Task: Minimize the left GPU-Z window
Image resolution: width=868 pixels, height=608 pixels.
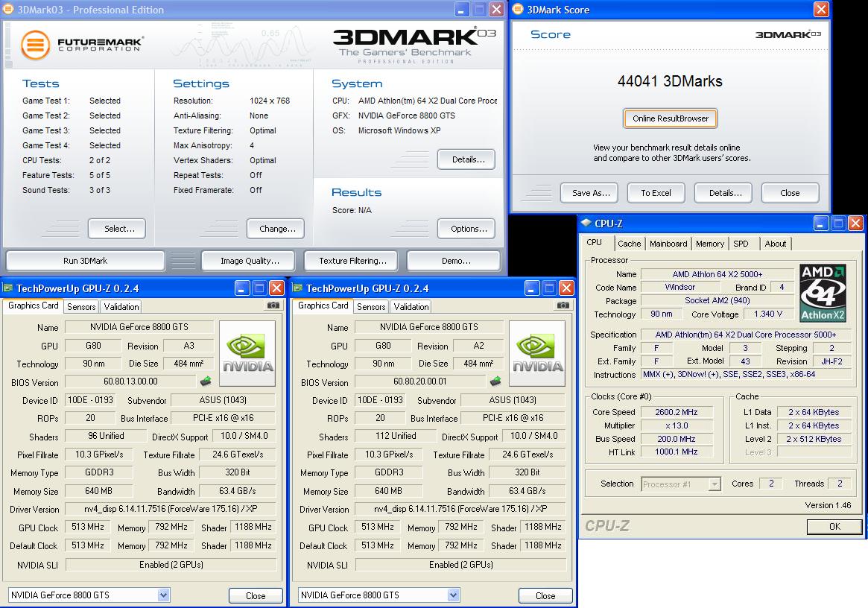Action: pyautogui.click(x=242, y=288)
